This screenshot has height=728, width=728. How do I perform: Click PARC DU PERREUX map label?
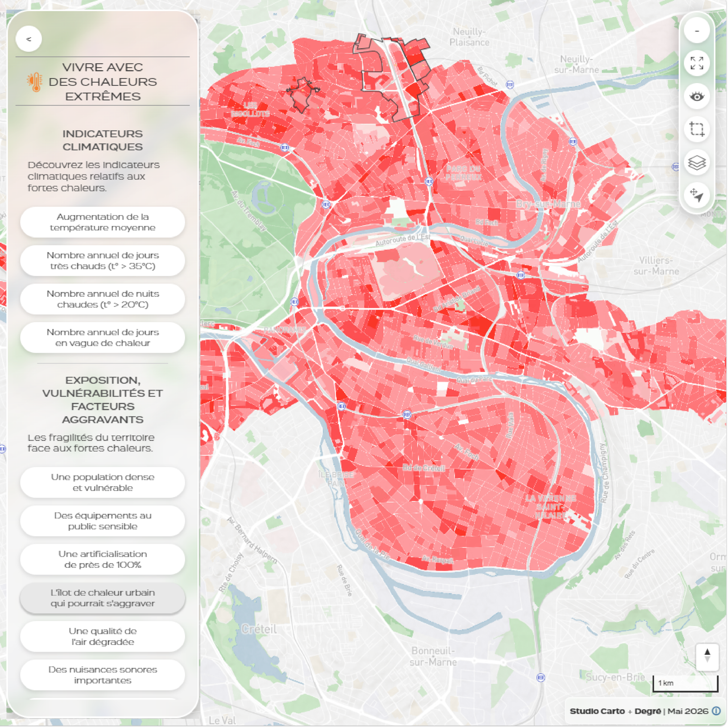pos(464,173)
